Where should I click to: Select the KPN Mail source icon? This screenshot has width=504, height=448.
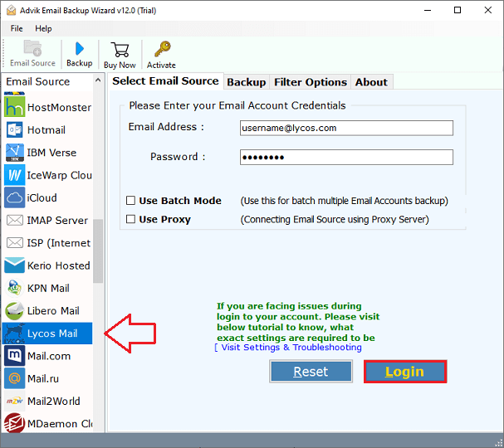[x=14, y=288]
